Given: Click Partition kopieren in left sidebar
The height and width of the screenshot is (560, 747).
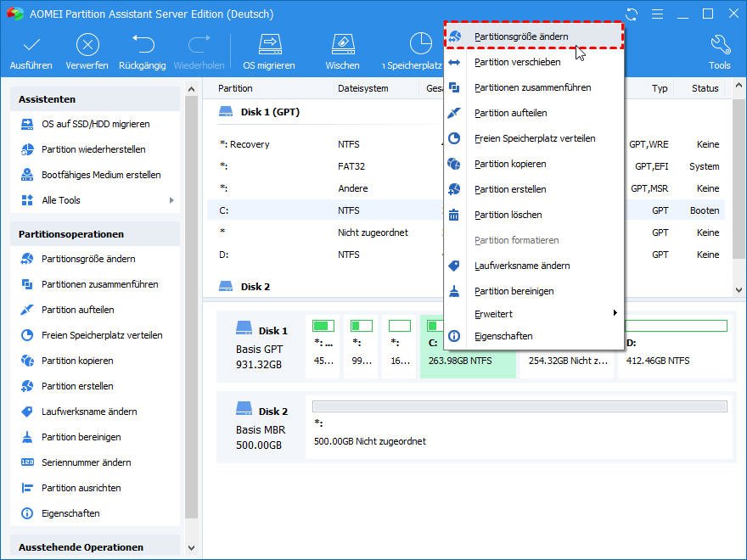Looking at the screenshot, I should [95, 361].
